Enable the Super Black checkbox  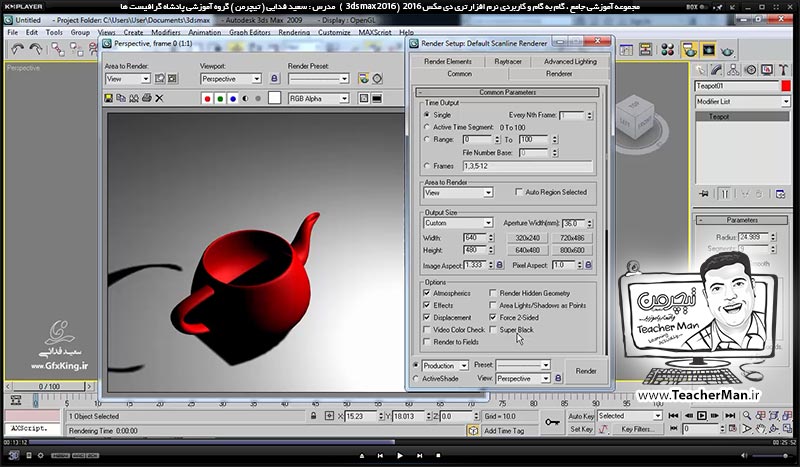[493, 330]
